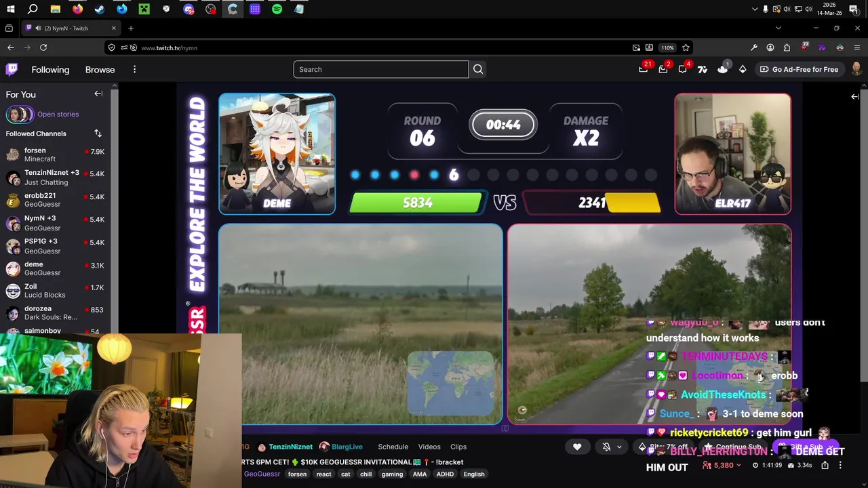Open dorozea channel in sidebar
The image size is (868, 488).
tap(55, 313)
